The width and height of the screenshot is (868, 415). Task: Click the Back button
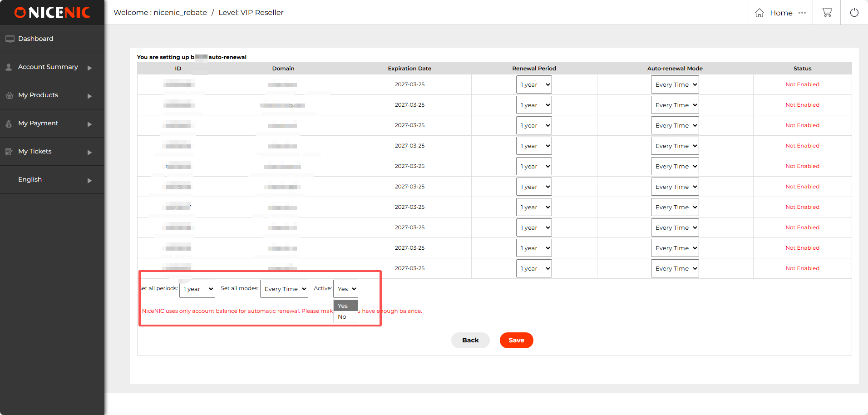pyautogui.click(x=470, y=340)
